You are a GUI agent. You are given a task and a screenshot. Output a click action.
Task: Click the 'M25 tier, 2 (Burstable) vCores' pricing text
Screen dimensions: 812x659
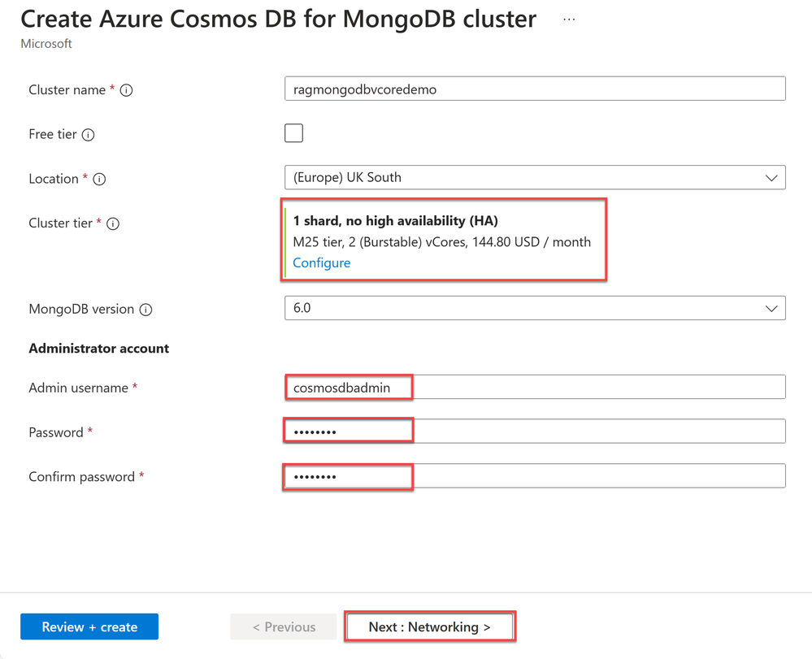pyautogui.click(x=441, y=242)
